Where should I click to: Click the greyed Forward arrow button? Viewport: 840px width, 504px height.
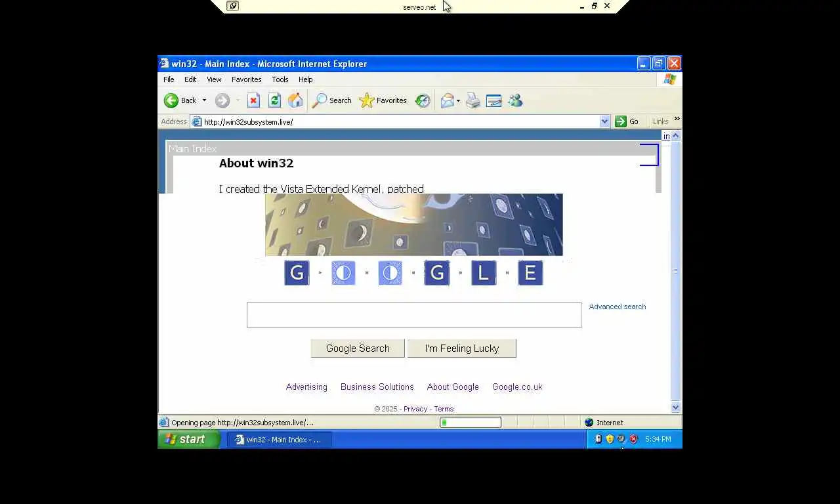point(222,100)
